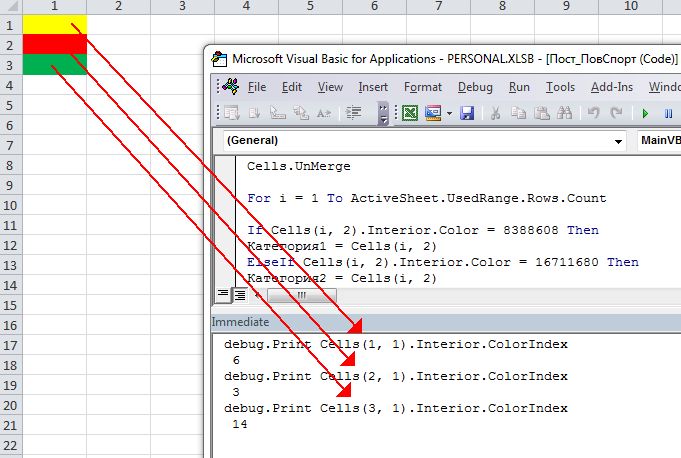The image size is (681, 458).
Task: Select Excel row header 7
Action: (10, 145)
